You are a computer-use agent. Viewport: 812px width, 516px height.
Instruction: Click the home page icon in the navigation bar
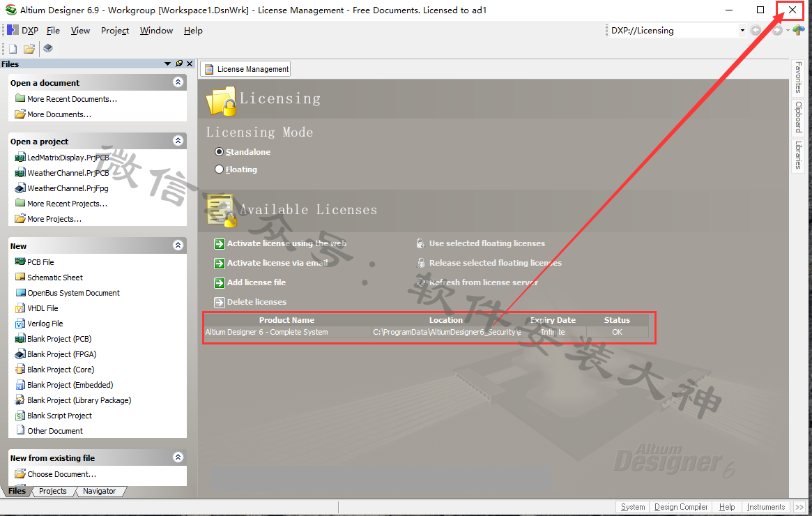click(799, 31)
